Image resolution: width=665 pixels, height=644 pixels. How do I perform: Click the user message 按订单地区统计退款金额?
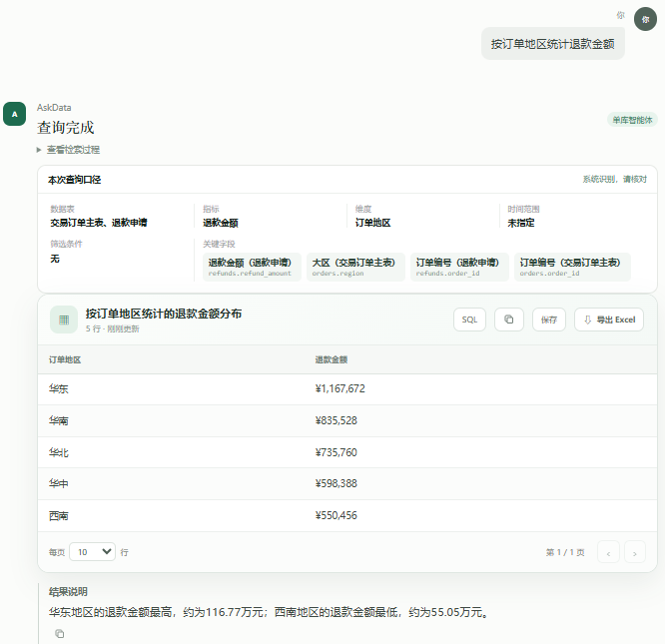552,44
